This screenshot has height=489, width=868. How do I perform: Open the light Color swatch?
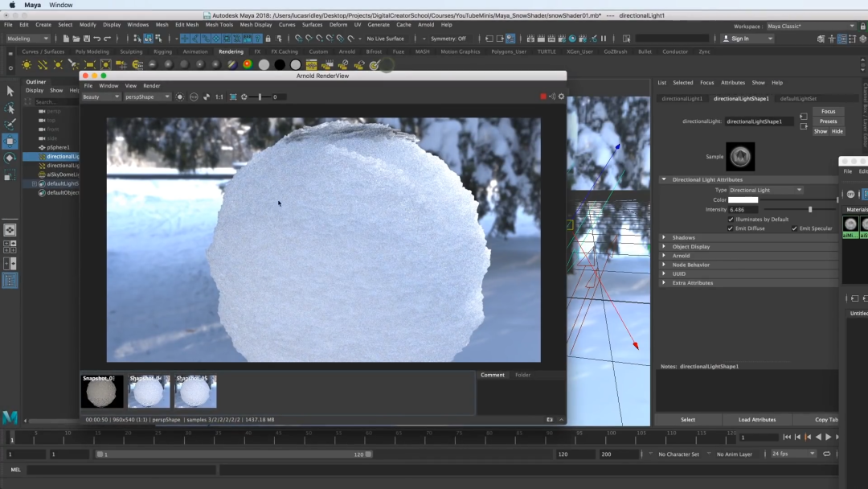tap(743, 200)
